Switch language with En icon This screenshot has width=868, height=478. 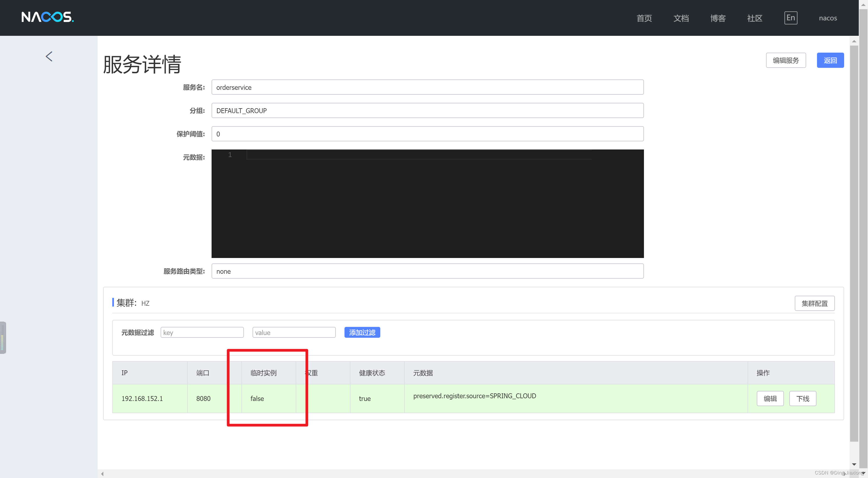click(790, 18)
